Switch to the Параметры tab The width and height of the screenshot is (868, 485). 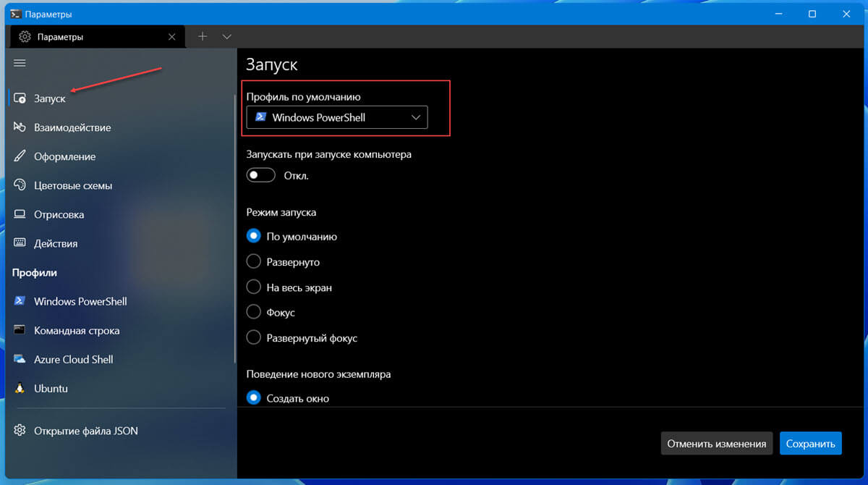pos(97,36)
